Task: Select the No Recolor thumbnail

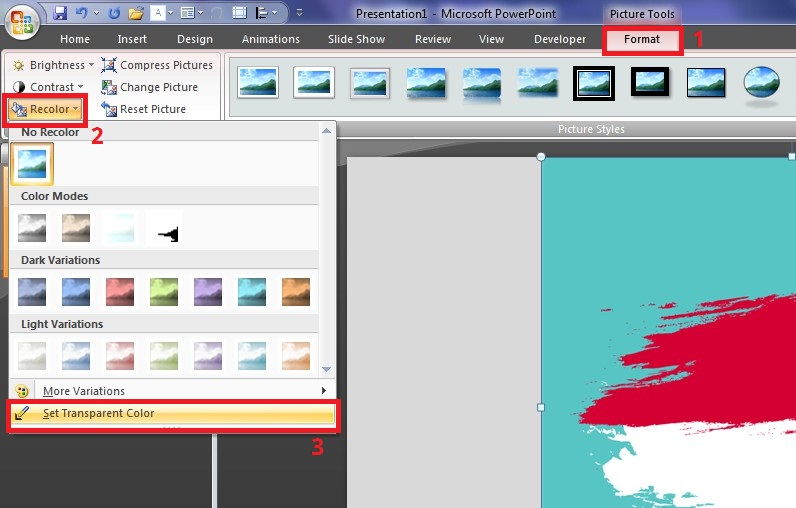Action: pyautogui.click(x=35, y=164)
